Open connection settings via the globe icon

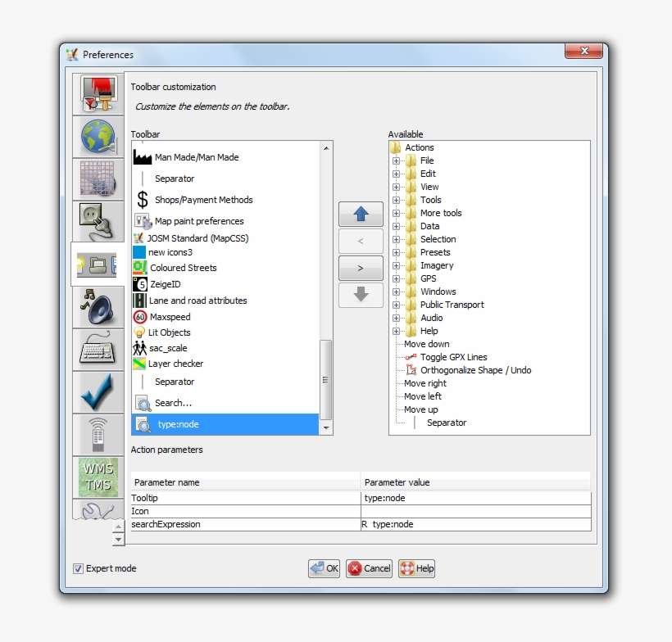tap(98, 136)
